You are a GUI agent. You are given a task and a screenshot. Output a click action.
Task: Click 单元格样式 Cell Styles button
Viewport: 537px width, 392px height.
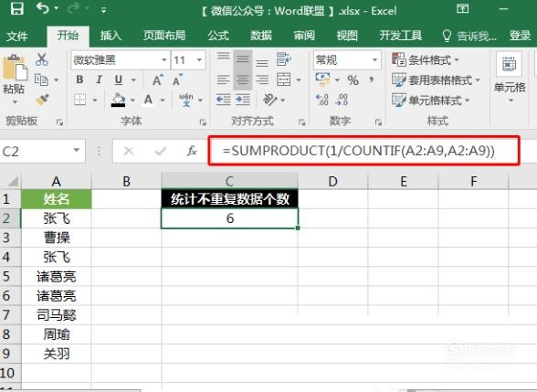[x=430, y=101]
